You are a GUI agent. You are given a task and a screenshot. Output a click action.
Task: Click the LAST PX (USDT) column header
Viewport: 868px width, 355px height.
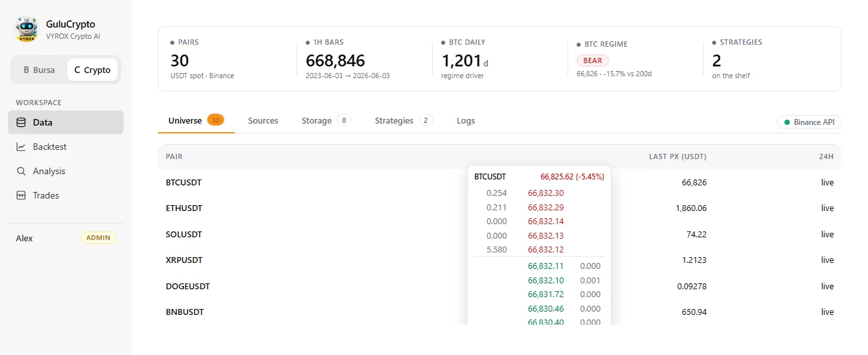(x=677, y=156)
